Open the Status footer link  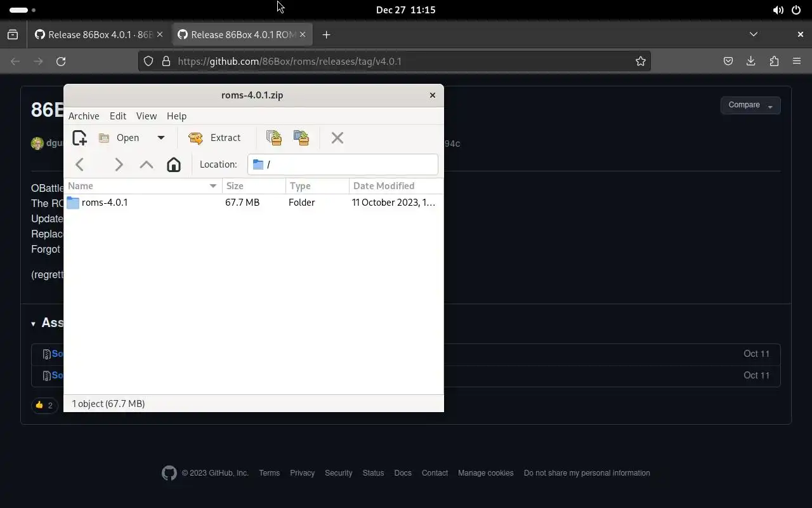coord(373,473)
